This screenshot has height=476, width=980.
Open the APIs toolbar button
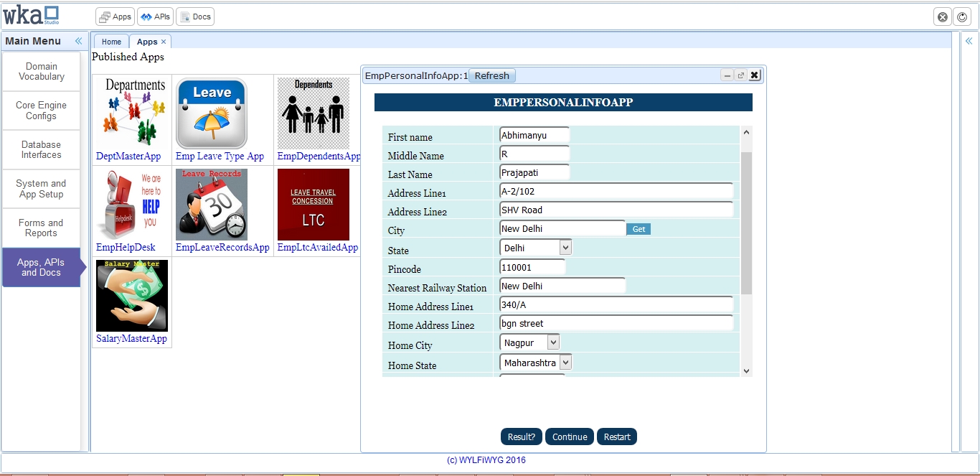click(x=155, y=17)
